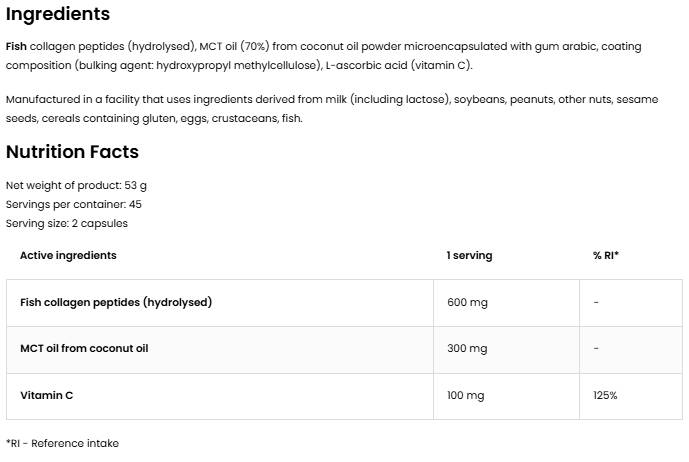The width and height of the screenshot is (689, 462).
Task: Click the Nutrition Facts heading
Action: [x=72, y=152]
